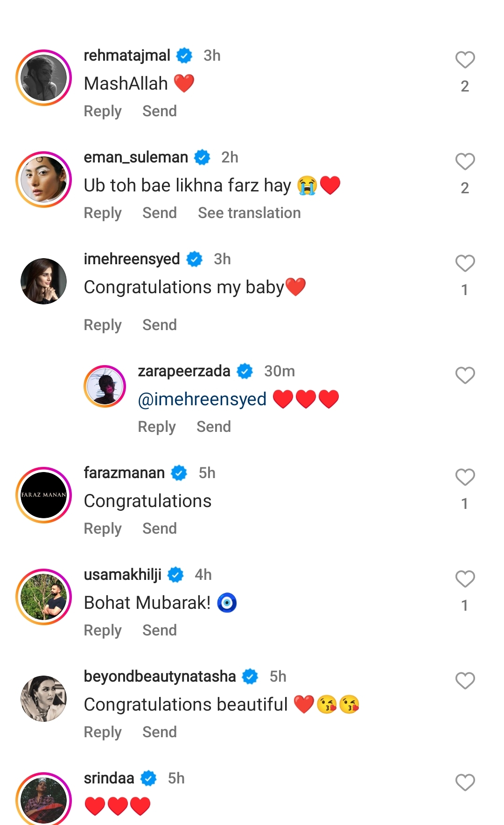Send beyondbeautynatasha's comment

[x=160, y=732]
